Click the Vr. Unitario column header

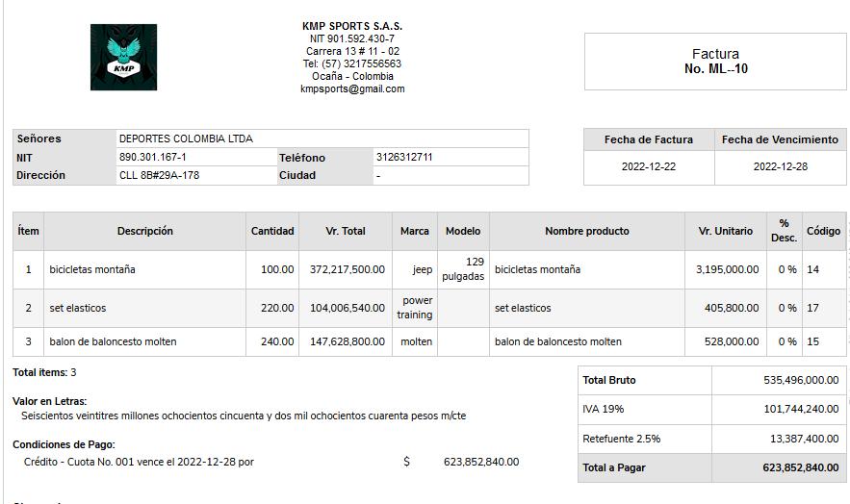725,231
